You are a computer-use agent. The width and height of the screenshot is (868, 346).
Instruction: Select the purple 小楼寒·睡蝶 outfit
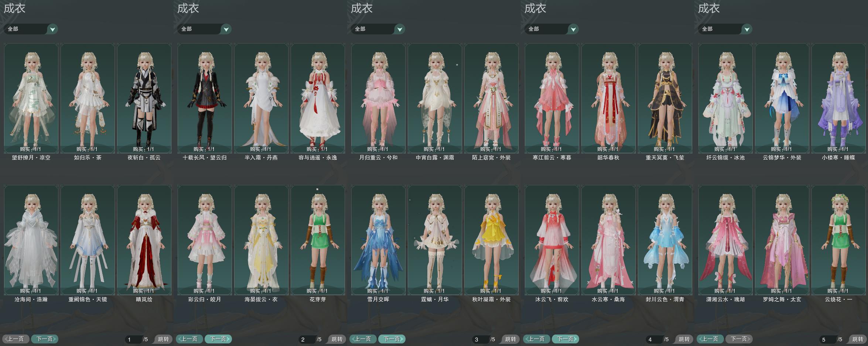(x=839, y=98)
